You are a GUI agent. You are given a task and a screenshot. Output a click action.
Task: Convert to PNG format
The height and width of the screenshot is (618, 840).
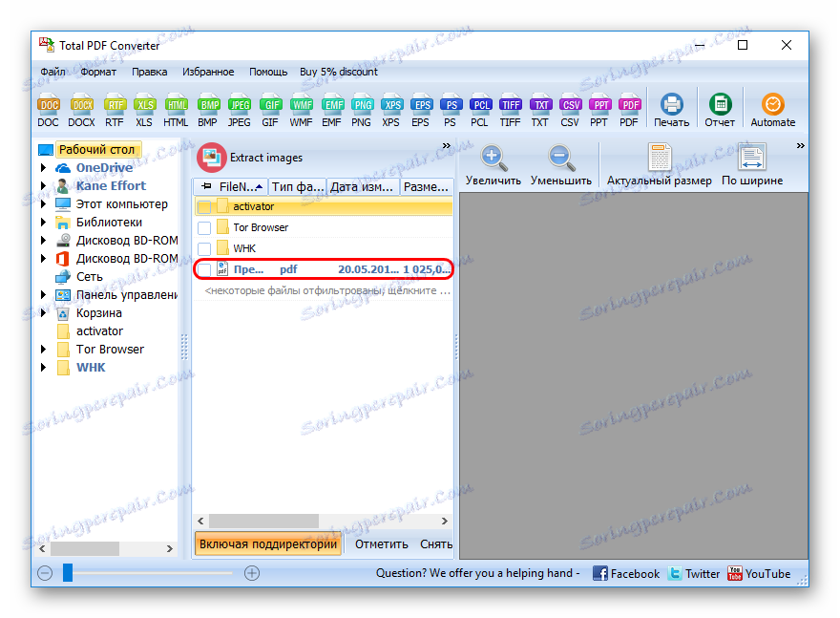pos(362,111)
